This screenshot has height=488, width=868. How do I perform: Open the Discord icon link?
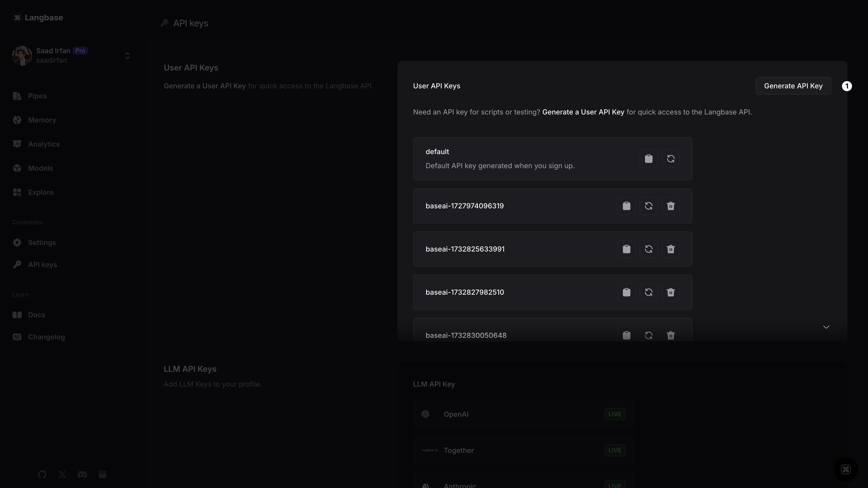[x=82, y=474]
